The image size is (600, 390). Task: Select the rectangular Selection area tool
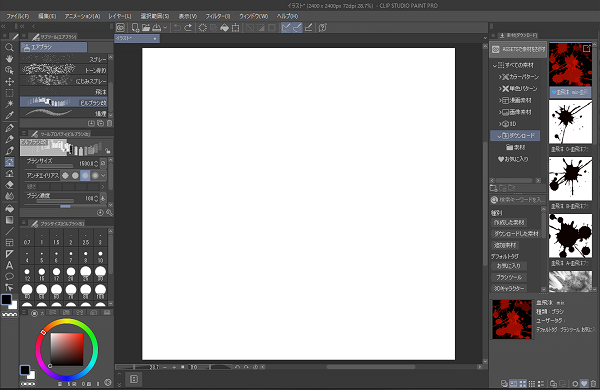tap(9, 93)
